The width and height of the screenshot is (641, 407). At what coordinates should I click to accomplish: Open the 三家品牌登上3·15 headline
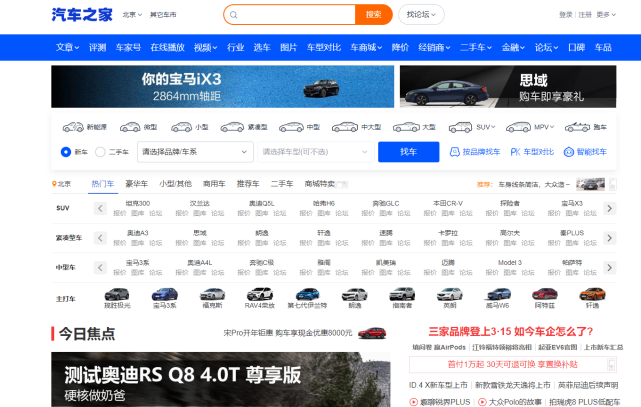click(x=511, y=331)
